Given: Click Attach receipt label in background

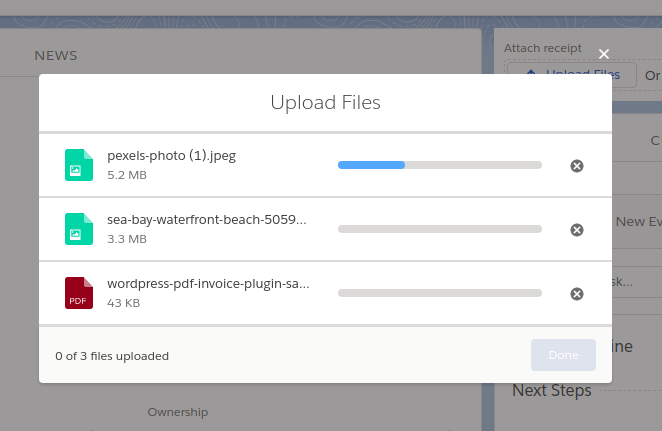Looking at the screenshot, I should click(x=543, y=48).
